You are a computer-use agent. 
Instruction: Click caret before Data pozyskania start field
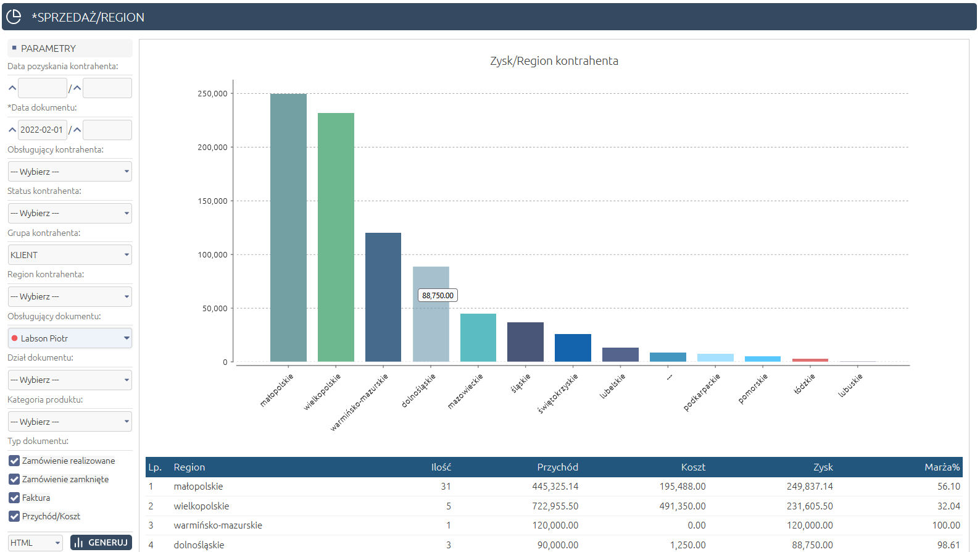coord(12,88)
